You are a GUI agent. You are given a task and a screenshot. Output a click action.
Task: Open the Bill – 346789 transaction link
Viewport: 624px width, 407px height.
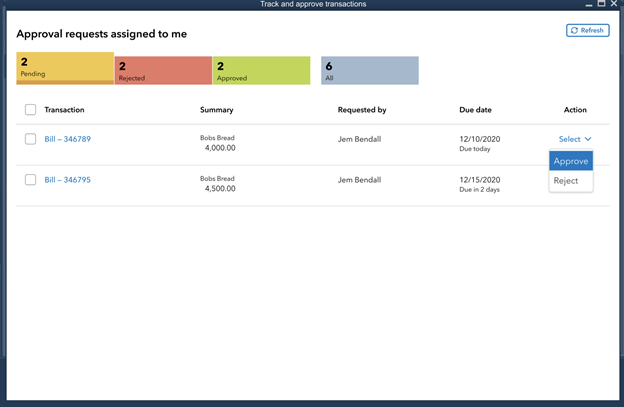[x=67, y=139]
